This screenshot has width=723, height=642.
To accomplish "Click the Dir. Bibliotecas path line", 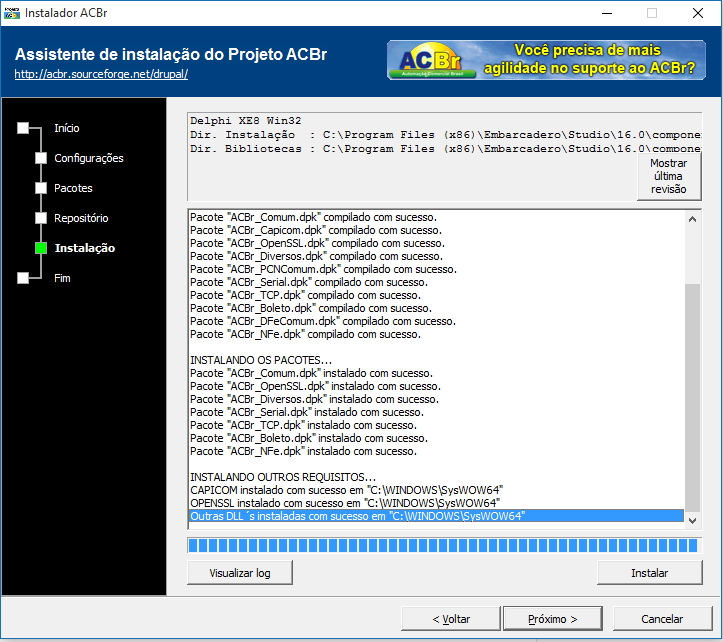I will tap(445, 149).
